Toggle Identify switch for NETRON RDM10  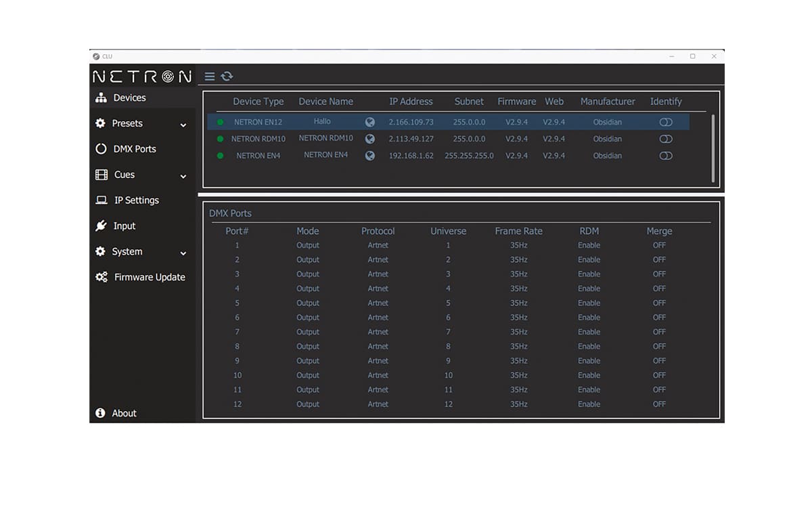[666, 139]
